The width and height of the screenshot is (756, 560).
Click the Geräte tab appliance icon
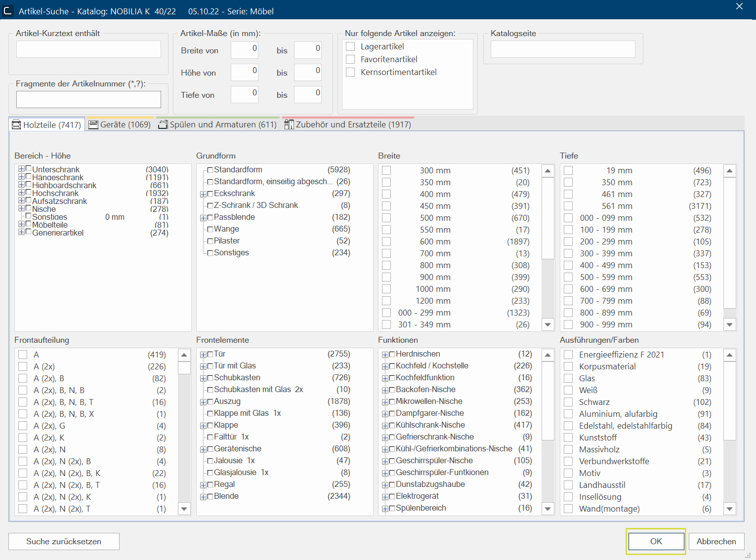coord(93,125)
